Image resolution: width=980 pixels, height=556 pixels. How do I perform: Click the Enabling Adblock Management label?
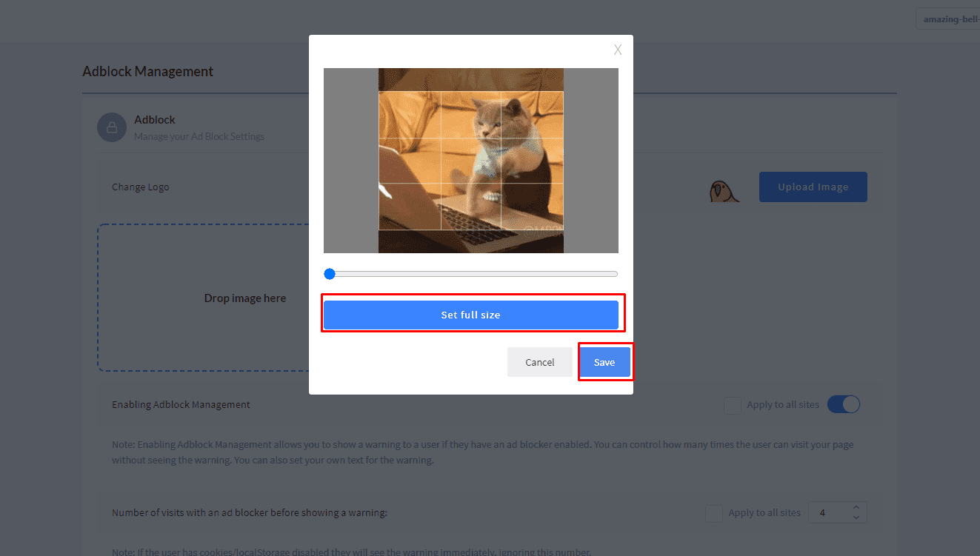[x=181, y=405]
